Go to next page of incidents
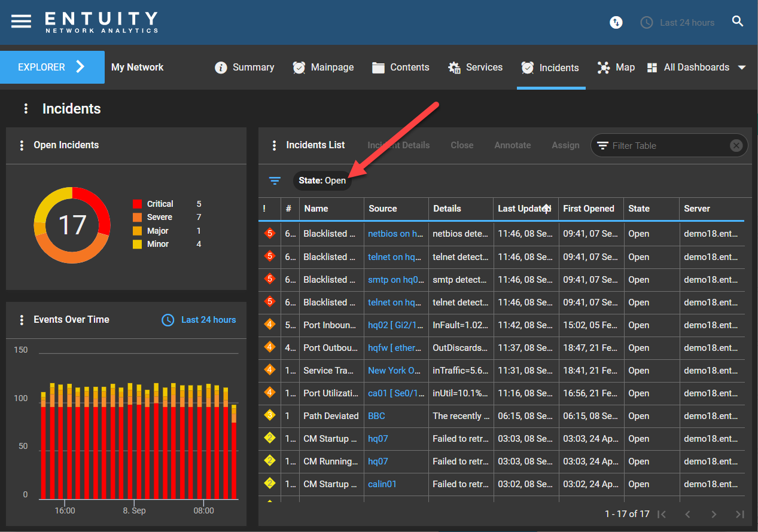 pyautogui.click(x=714, y=514)
